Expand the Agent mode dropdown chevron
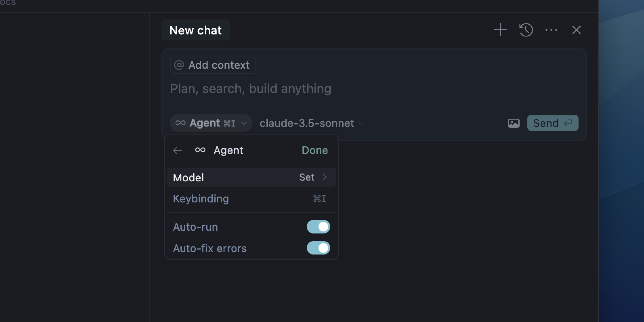Viewport: 644px width, 322px height. coord(244,123)
